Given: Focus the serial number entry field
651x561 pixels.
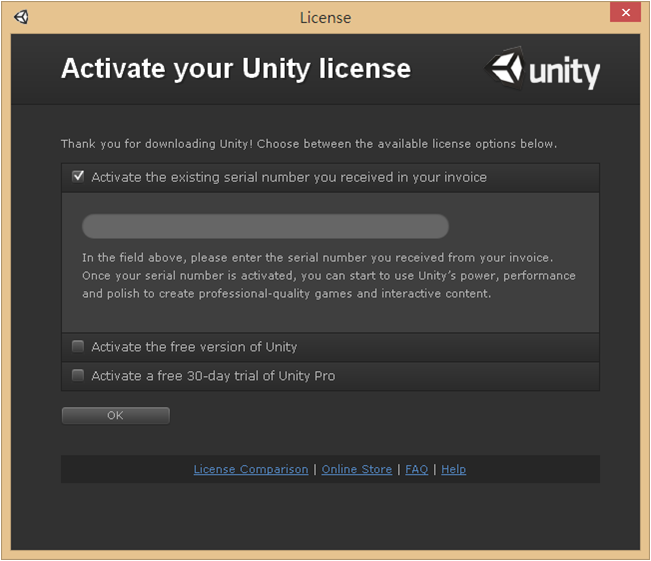Looking at the screenshot, I should (265, 226).
